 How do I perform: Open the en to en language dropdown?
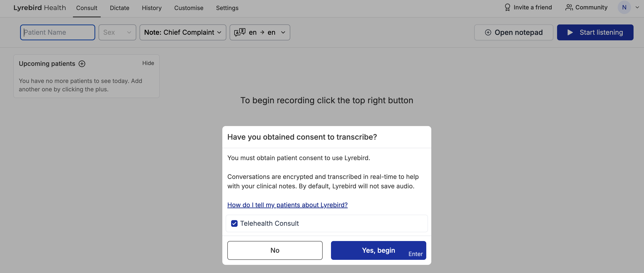(x=260, y=32)
